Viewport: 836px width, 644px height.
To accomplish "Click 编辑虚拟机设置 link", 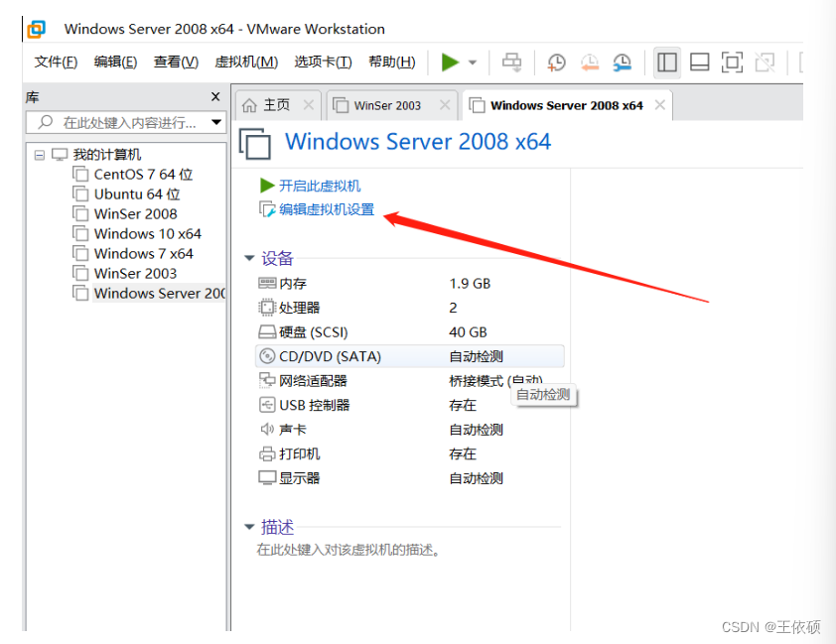I will (x=327, y=209).
